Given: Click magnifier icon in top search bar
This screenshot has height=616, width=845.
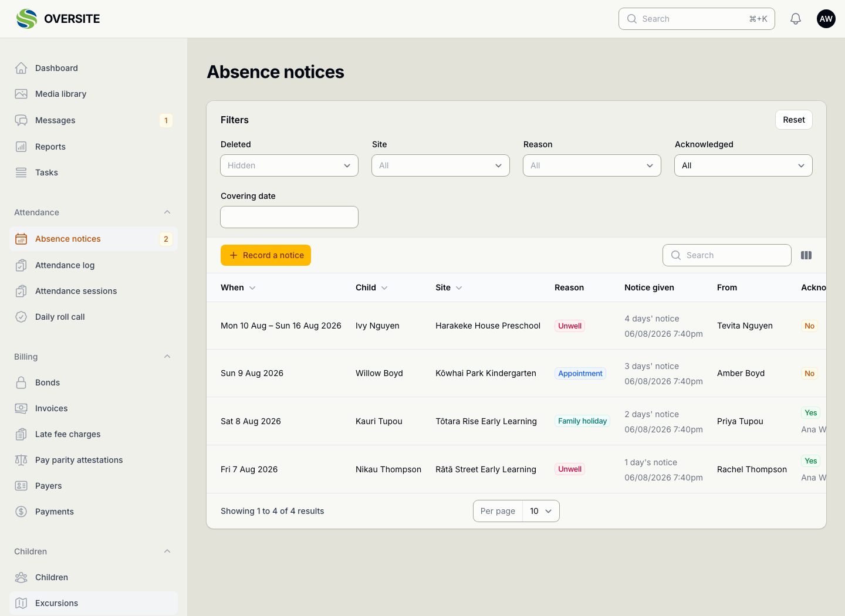Looking at the screenshot, I should tap(632, 19).
